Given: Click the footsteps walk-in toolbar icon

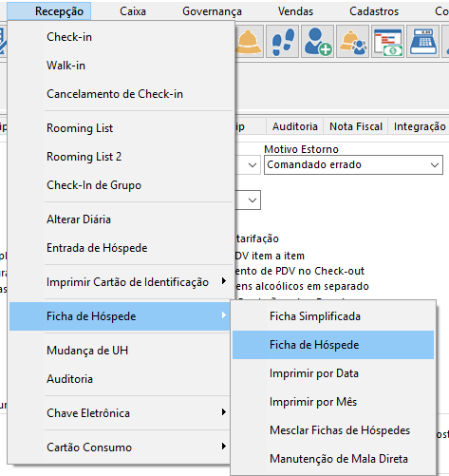Looking at the screenshot, I should 283,42.
